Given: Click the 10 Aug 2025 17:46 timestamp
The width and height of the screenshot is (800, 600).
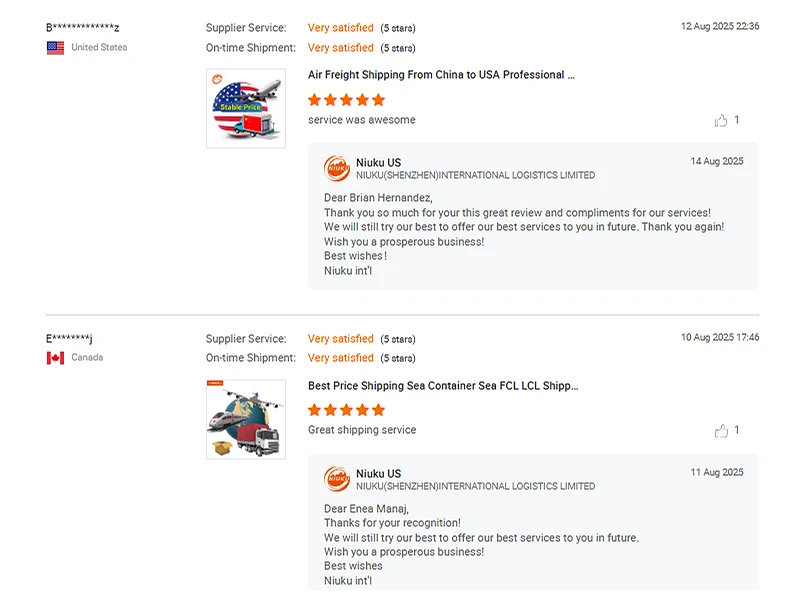Looking at the screenshot, I should [x=720, y=337].
